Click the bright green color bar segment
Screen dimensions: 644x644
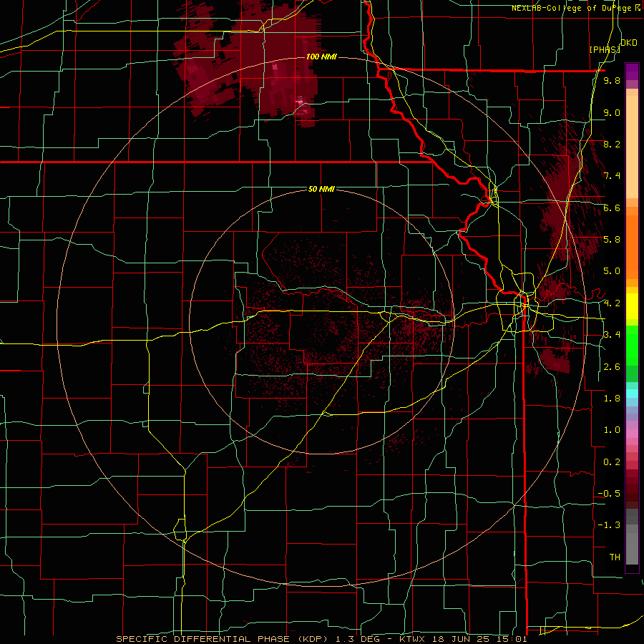[632, 346]
